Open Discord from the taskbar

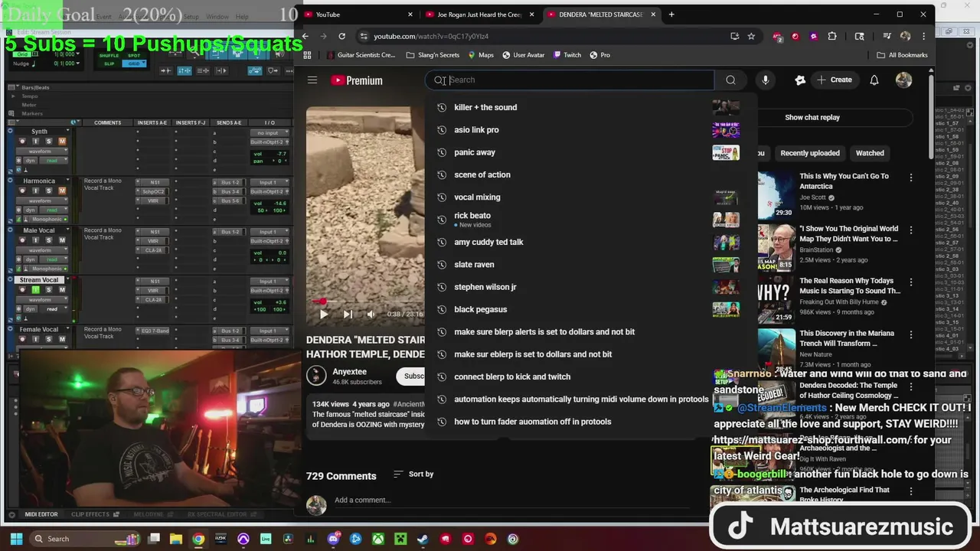point(333,539)
